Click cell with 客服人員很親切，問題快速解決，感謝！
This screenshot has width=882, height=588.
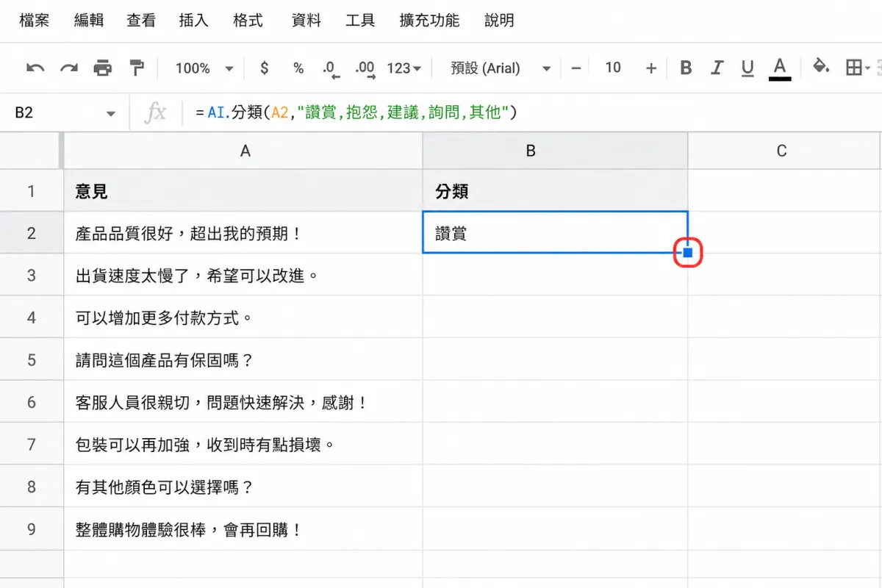pyautogui.click(x=244, y=403)
